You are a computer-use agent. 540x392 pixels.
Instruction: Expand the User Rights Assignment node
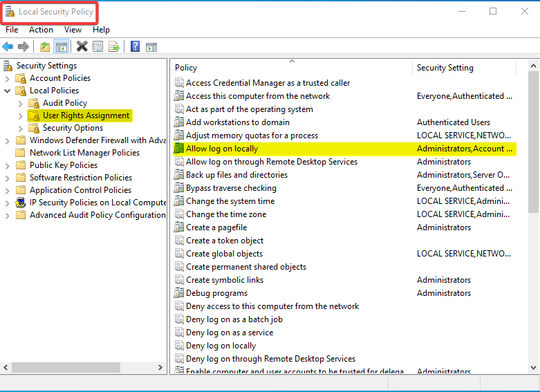pos(20,116)
